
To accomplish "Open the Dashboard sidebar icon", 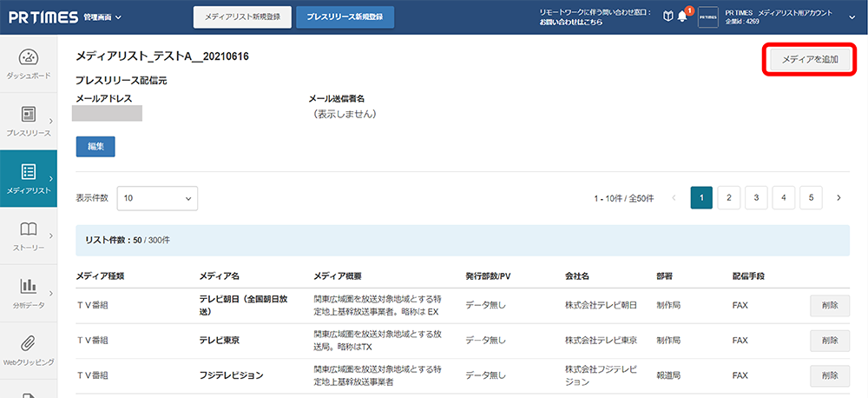I will (29, 57).
